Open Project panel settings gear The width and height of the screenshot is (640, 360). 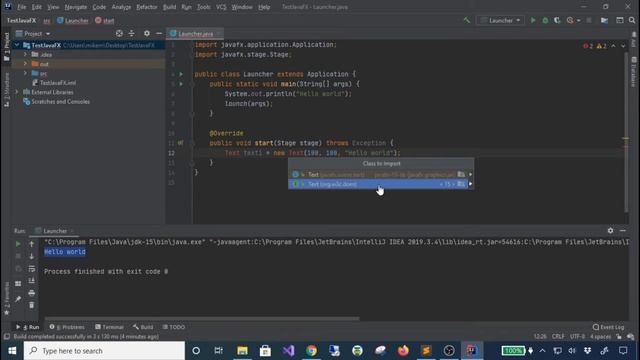click(x=147, y=33)
